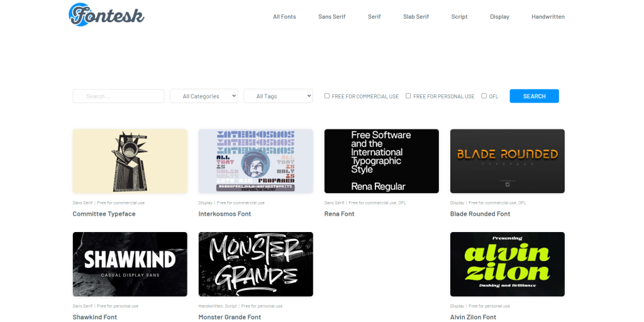The width and height of the screenshot is (644, 322).
Task: Open Shawkind preview image
Action: (130, 264)
